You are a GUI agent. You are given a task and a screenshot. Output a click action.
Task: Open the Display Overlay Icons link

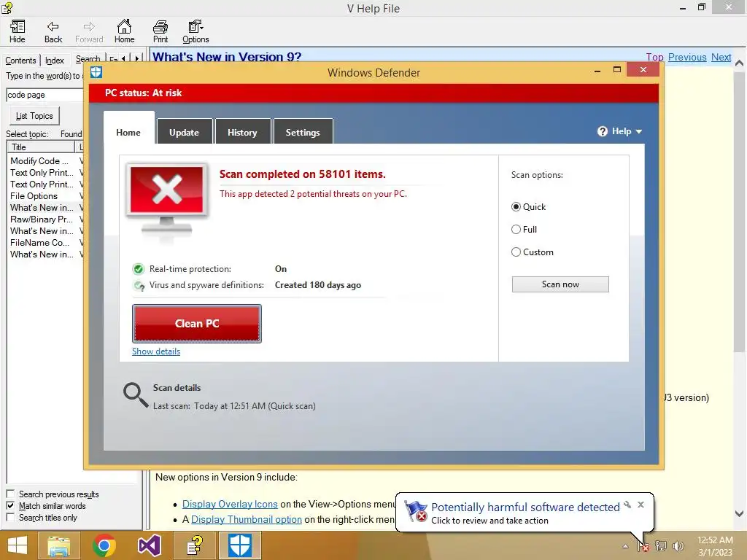[x=230, y=504]
